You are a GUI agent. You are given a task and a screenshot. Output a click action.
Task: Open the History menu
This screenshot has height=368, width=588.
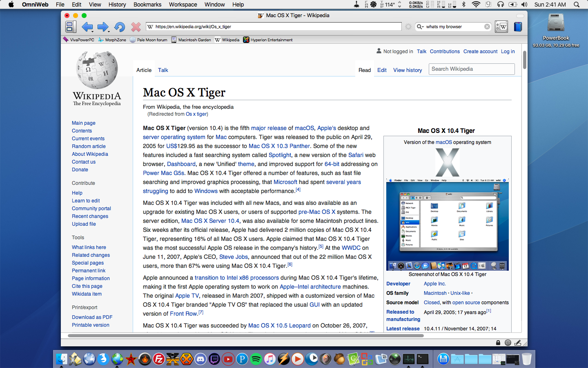click(117, 4)
